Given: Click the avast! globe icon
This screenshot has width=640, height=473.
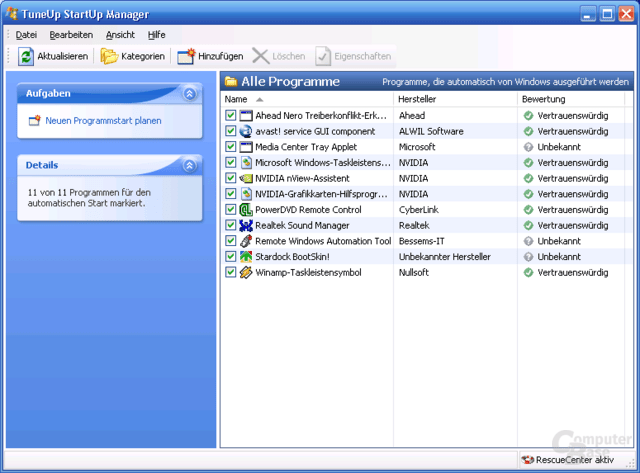Looking at the screenshot, I should point(246,131).
